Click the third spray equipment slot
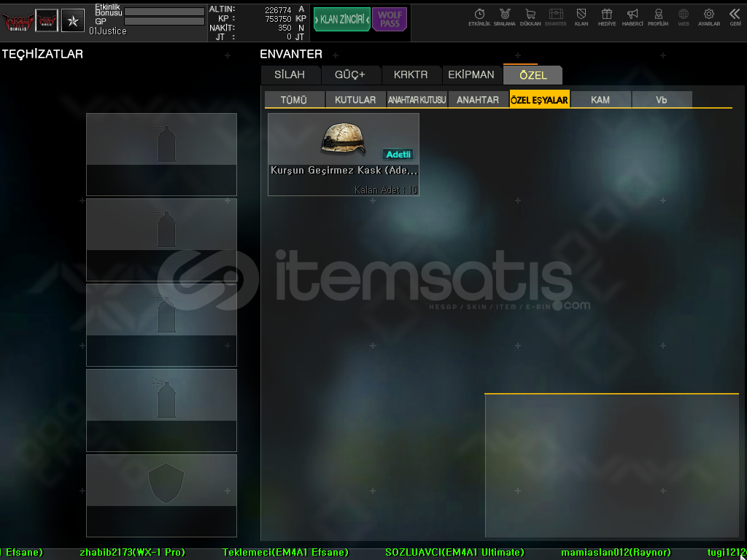Image resolution: width=747 pixels, height=560 pixels. coord(161,324)
